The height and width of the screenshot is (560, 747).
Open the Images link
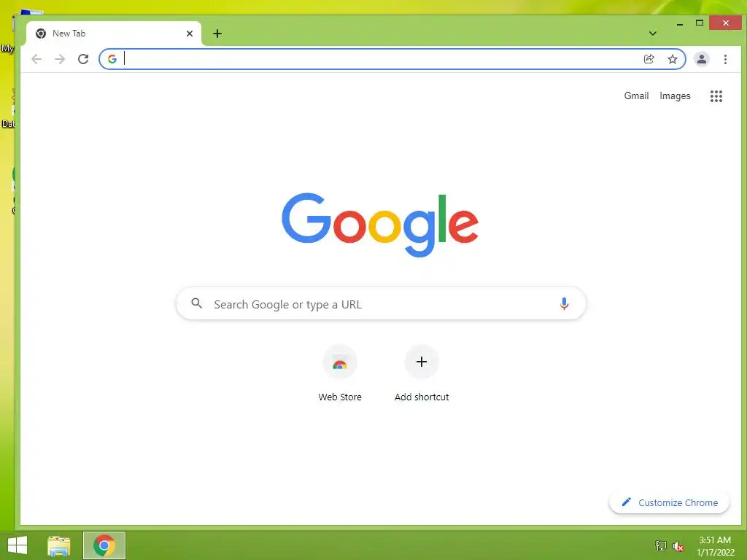(x=675, y=96)
